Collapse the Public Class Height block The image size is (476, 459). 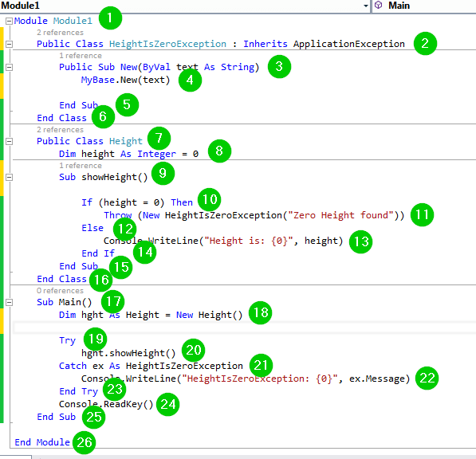click(x=9, y=141)
